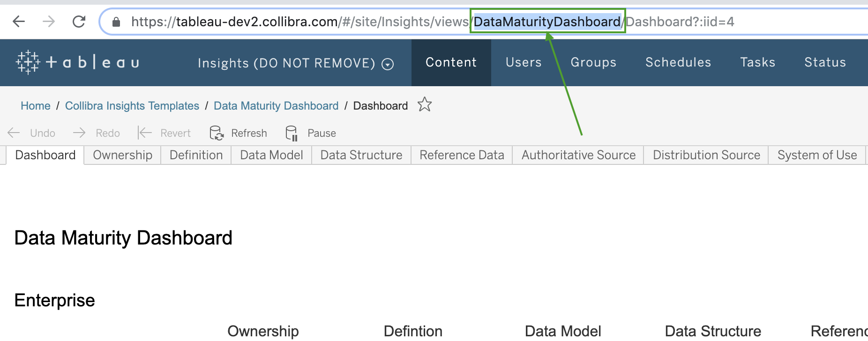Image resolution: width=868 pixels, height=341 pixels.
Task: Expand the Insights site selector dropdown
Action: tap(388, 64)
